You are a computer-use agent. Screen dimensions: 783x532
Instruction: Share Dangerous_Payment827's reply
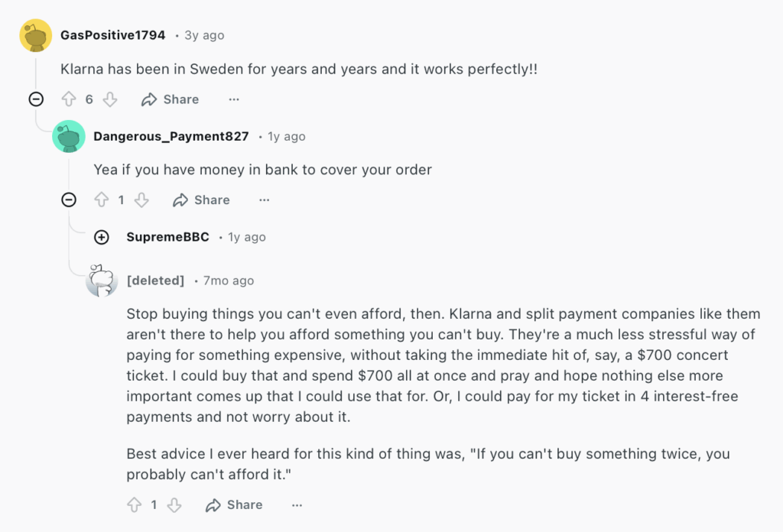point(201,199)
